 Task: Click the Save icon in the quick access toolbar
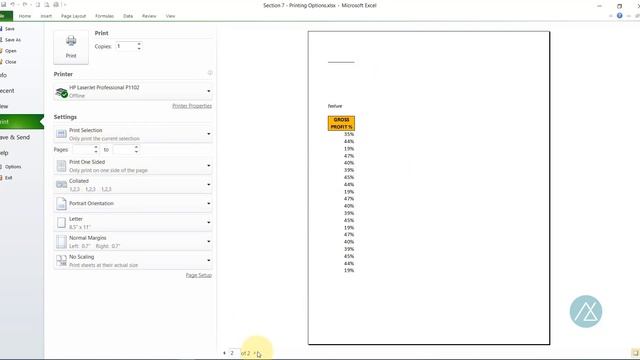pyautogui.click(x=3, y=5)
